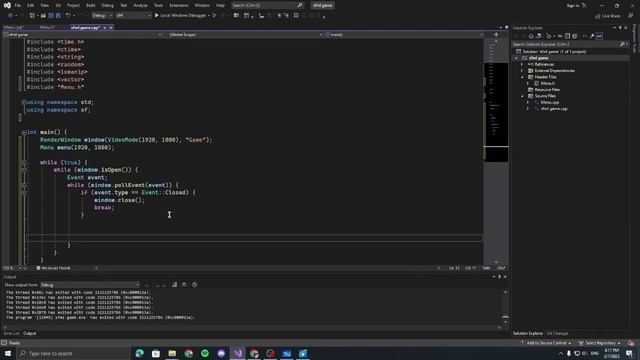The width and height of the screenshot is (640, 360).
Task: Open the View menu
Action: [x=44, y=5]
